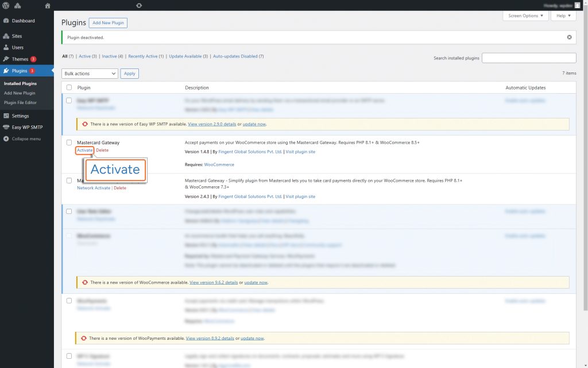Click the Plugins update count badge

32,71
